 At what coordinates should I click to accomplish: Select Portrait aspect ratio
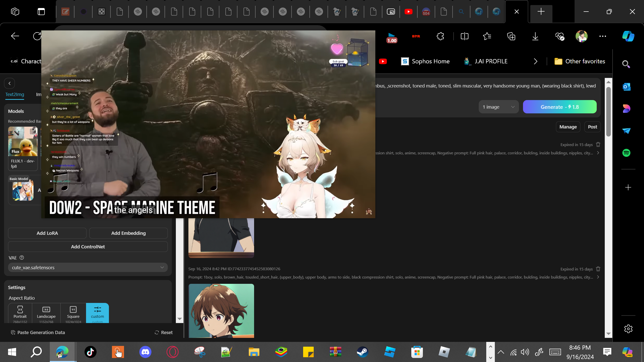tap(20, 313)
